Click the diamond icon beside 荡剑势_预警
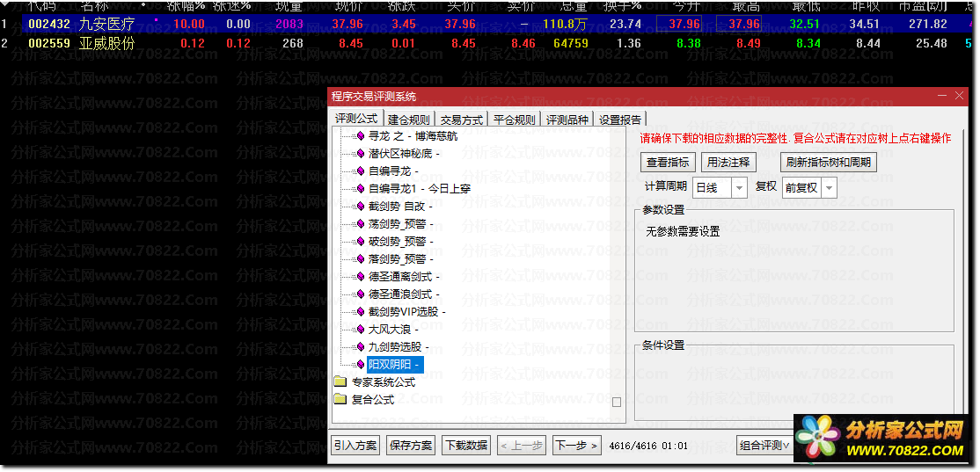 (360, 223)
